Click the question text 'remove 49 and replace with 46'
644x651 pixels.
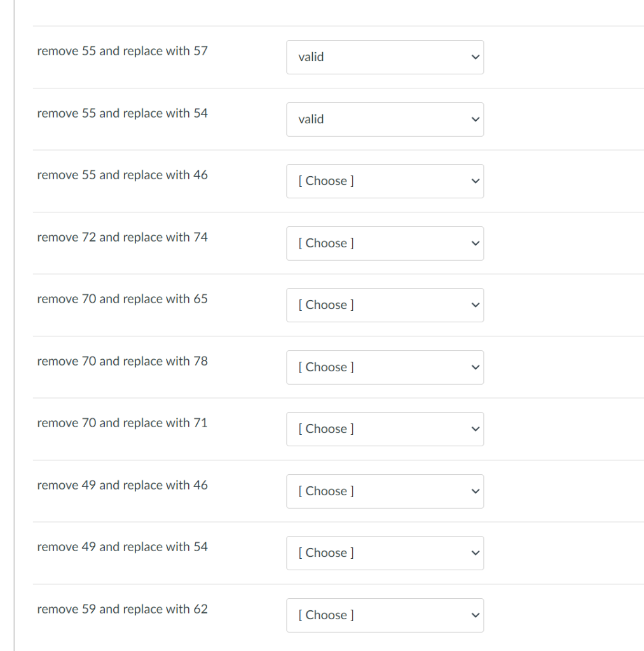(x=122, y=485)
